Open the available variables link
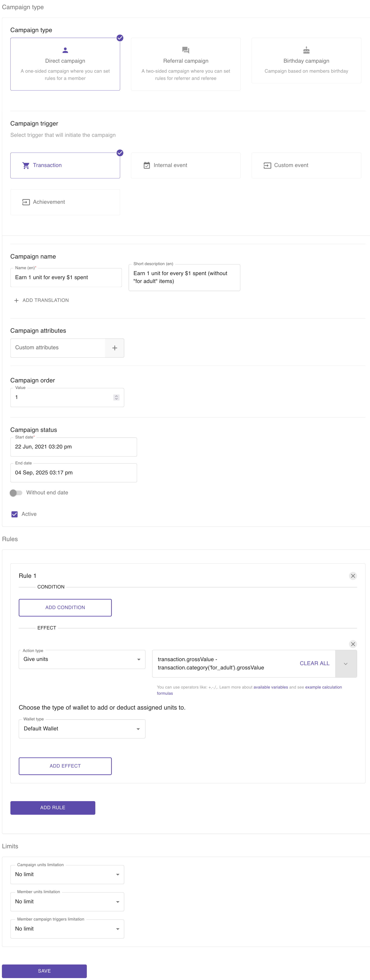Viewport: 370px width, 980px height. pos(270,687)
